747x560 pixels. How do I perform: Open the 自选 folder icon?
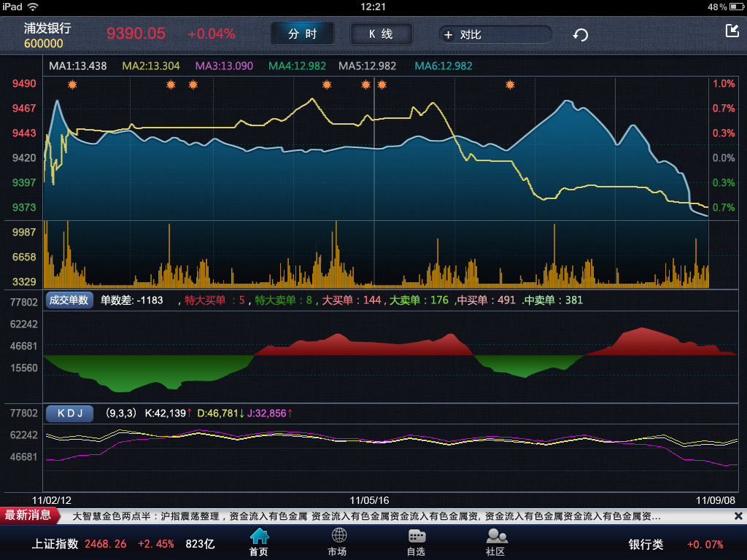tap(417, 542)
